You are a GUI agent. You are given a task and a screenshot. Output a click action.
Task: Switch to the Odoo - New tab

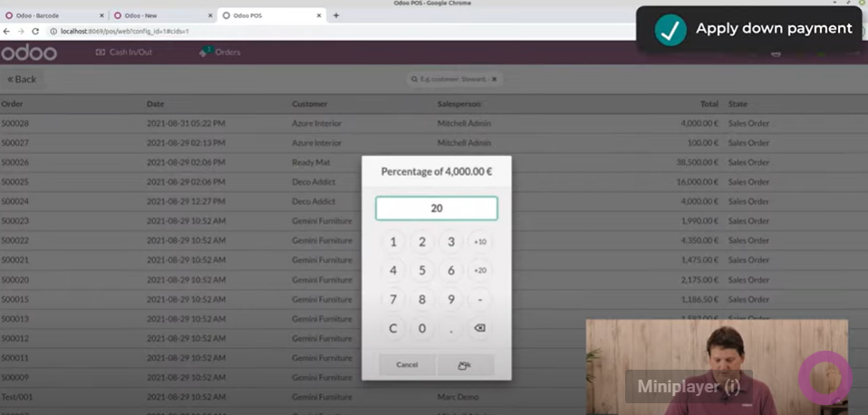point(162,15)
